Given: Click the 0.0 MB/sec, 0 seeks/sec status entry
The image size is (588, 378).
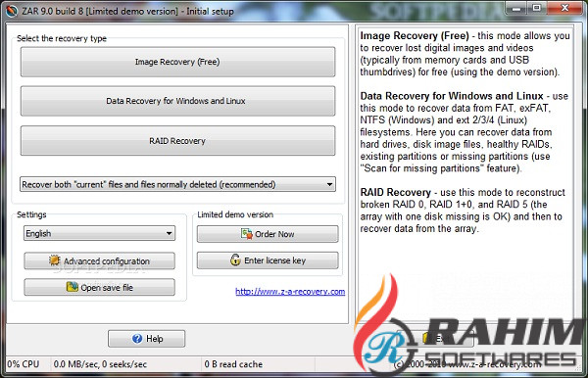Looking at the screenshot, I should pyautogui.click(x=100, y=364).
